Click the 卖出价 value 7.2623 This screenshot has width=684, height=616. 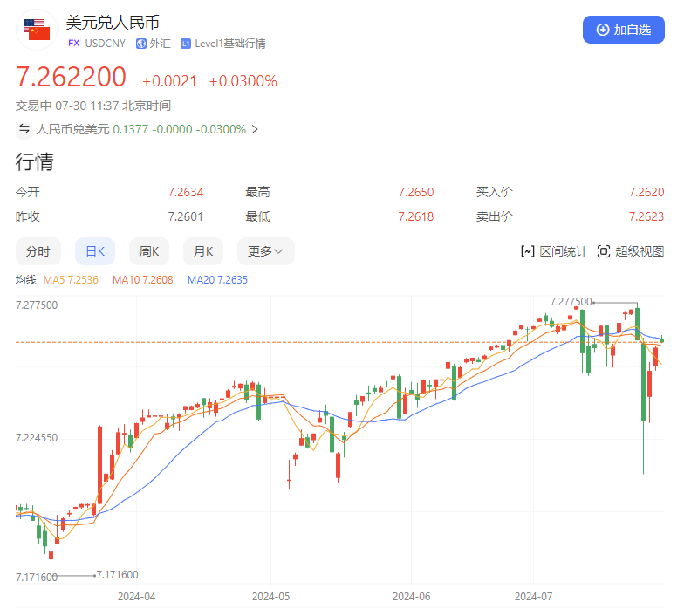(x=646, y=216)
